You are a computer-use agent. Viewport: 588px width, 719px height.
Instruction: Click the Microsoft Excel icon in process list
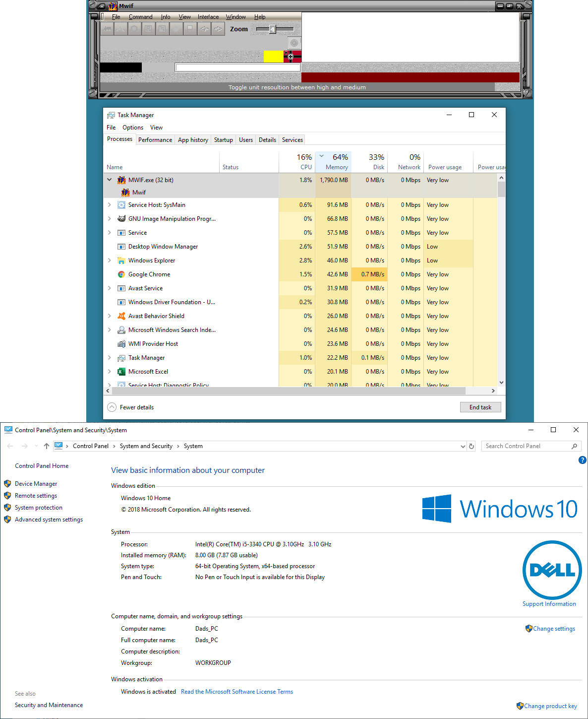pos(121,372)
